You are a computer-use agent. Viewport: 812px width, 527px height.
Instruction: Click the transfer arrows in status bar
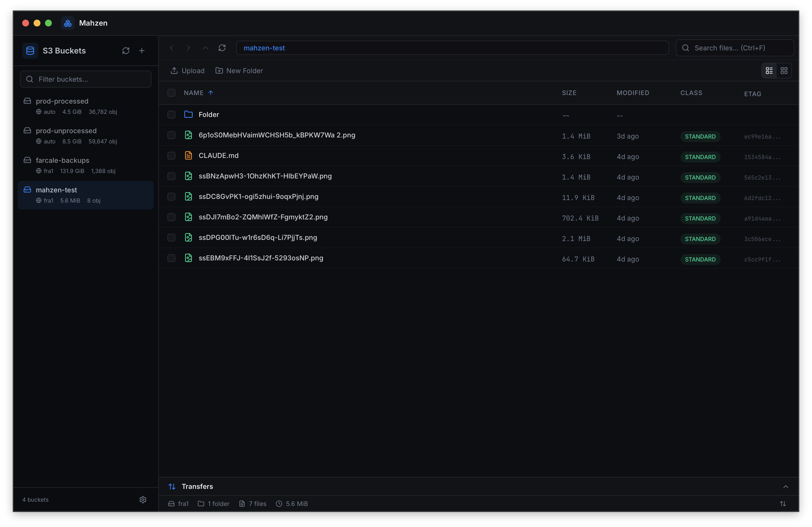pos(783,503)
